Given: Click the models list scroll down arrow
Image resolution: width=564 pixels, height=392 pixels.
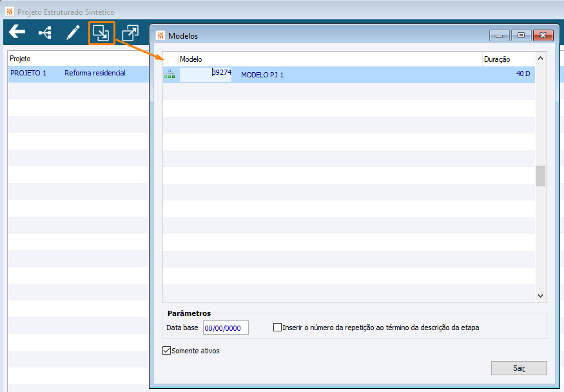Looking at the screenshot, I should click(x=540, y=296).
